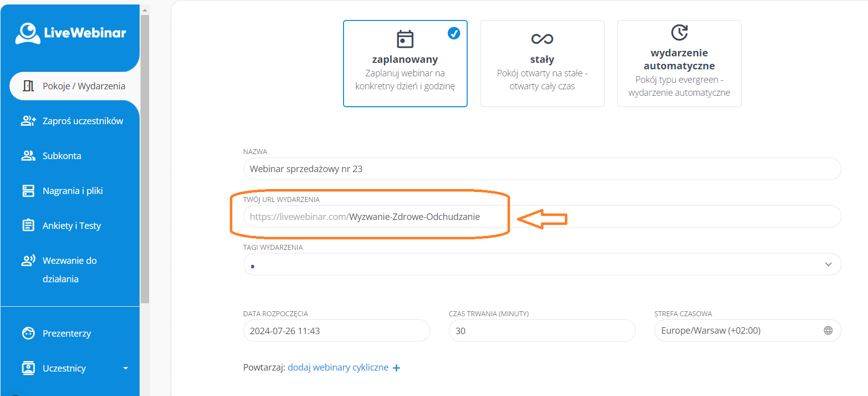Viewport: 868px width, 396px height.
Task: Click the globe icon in time zone field
Action: click(x=828, y=331)
